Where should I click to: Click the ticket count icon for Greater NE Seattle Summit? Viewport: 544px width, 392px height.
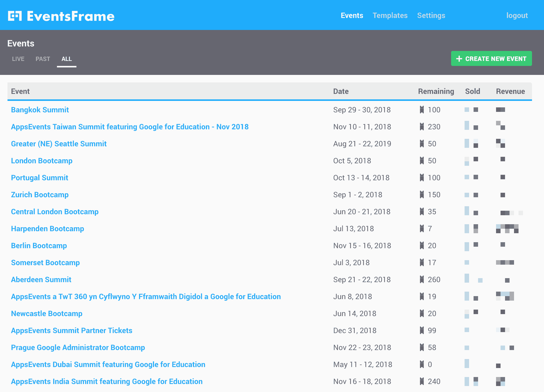(422, 144)
